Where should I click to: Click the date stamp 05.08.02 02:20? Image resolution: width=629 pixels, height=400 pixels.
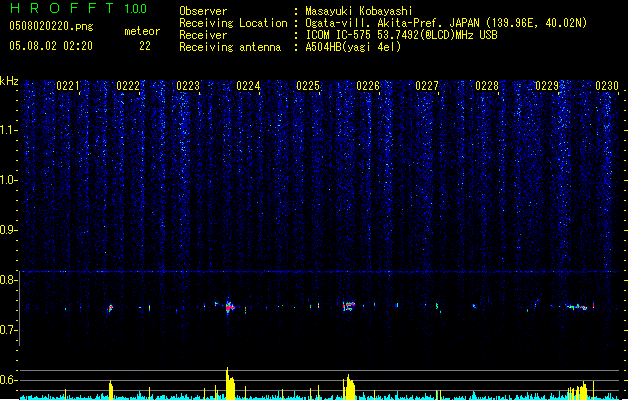pyautogui.click(x=51, y=46)
